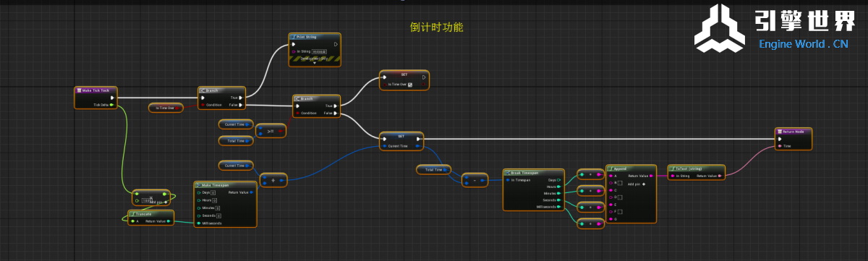Expand the Print String node's advanced arrow

pyautogui.click(x=315, y=63)
